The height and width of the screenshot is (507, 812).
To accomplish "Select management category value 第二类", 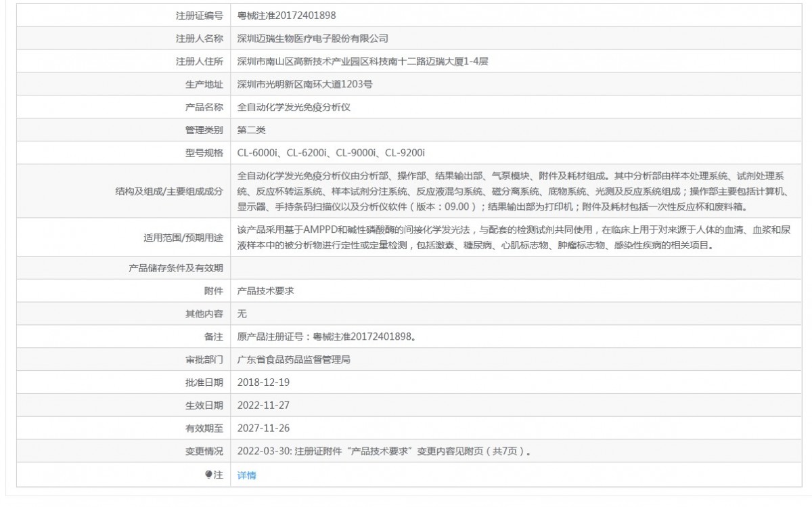I will [252, 130].
